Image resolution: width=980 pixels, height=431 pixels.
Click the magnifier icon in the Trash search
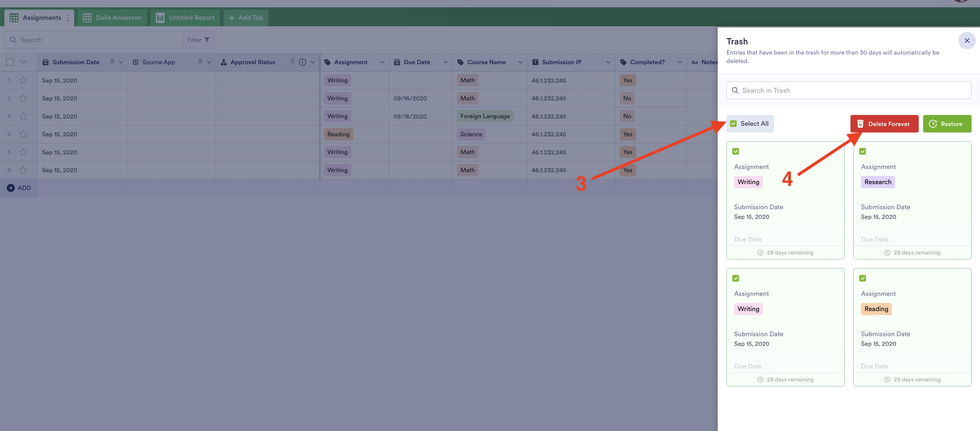[x=736, y=90]
